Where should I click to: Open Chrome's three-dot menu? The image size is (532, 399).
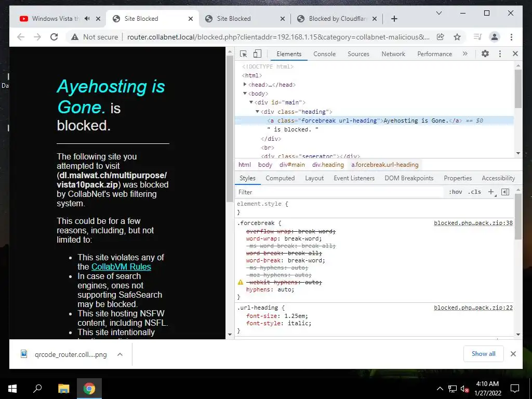511,37
